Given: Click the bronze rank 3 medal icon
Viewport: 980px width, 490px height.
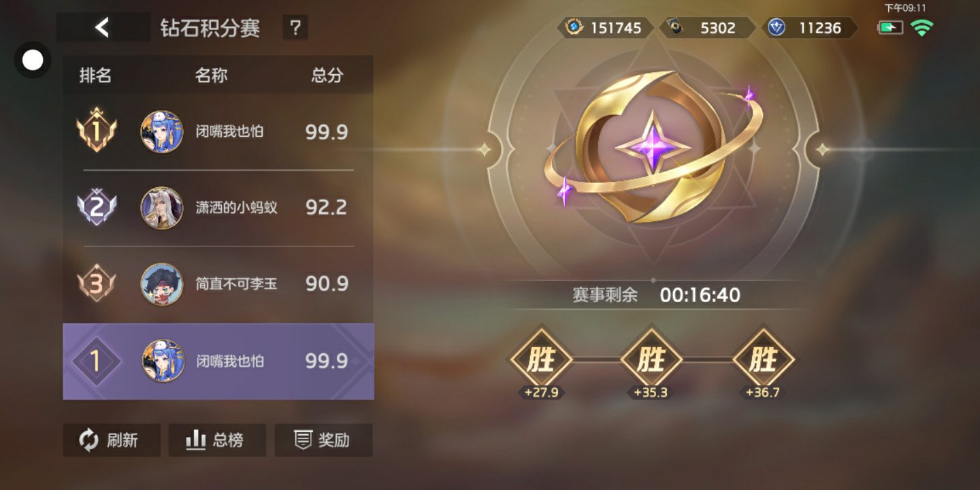Looking at the screenshot, I should click(x=96, y=284).
